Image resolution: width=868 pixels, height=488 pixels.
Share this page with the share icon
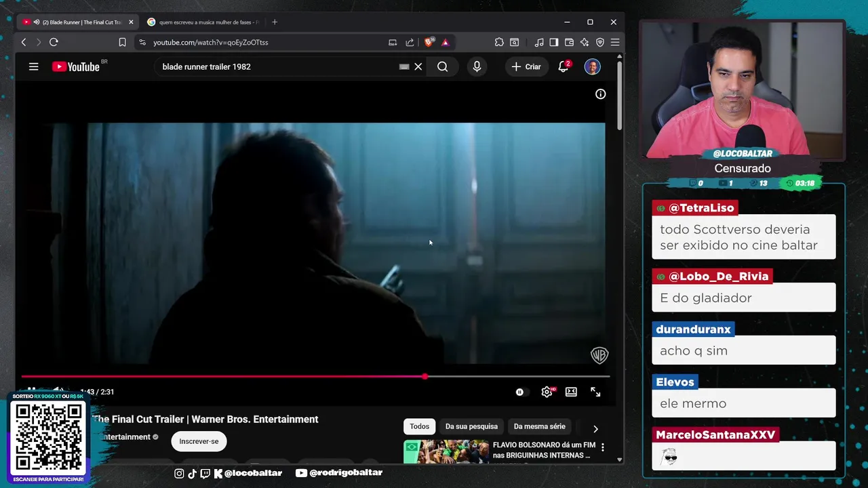pyautogui.click(x=410, y=42)
